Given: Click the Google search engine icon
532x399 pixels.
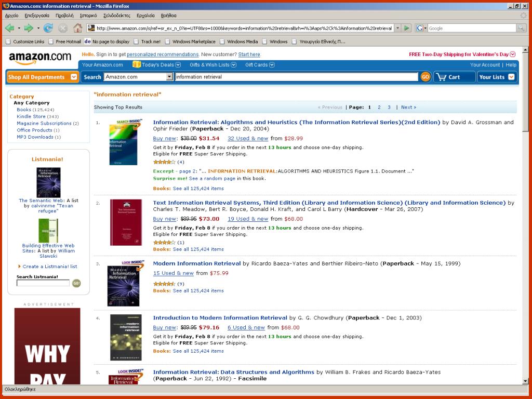Looking at the screenshot, I should click(x=420, y=28).
